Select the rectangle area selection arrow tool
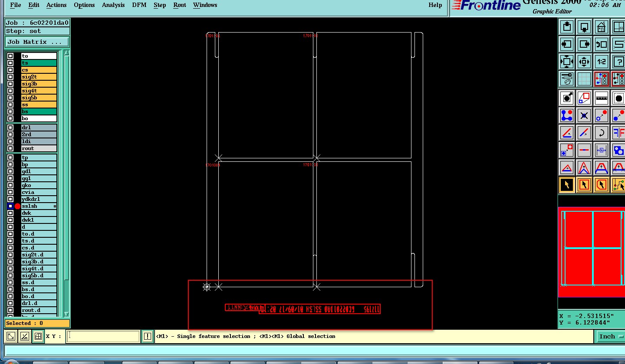The width and height of the screenshot is (625, 364). point(584,185)
